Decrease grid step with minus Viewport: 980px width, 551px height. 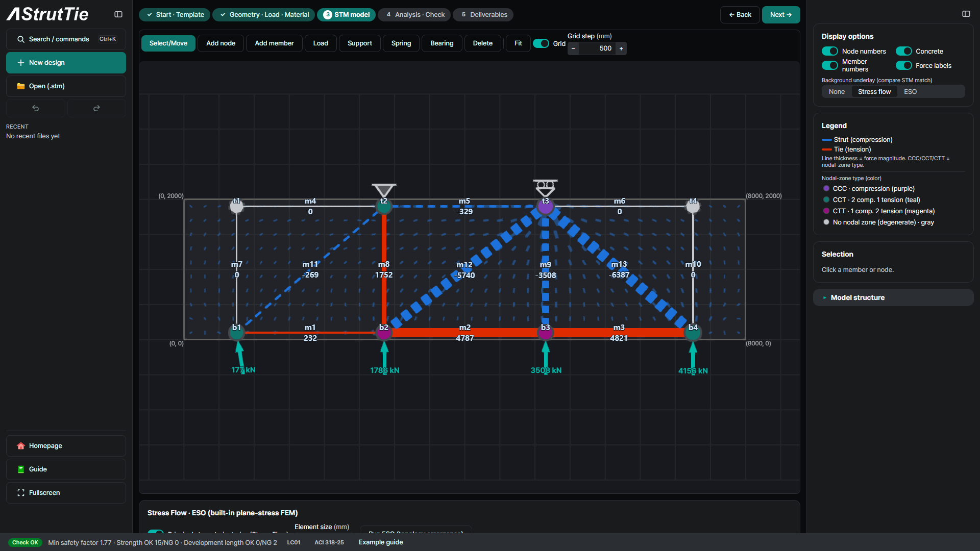[x=573, y=48]
